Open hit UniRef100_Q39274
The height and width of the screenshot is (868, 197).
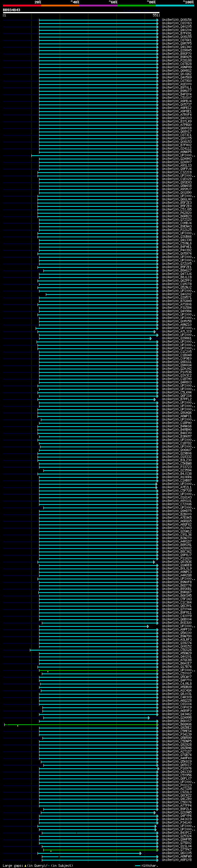coord(176,643)
